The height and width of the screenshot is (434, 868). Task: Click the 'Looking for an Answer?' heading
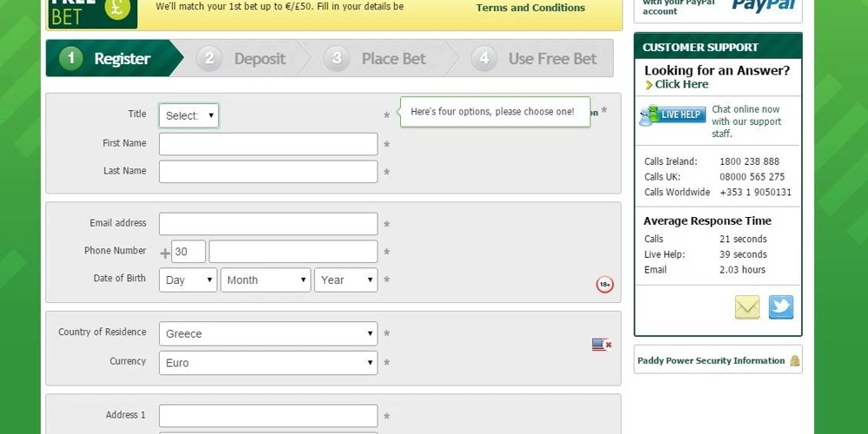(717, 70)
